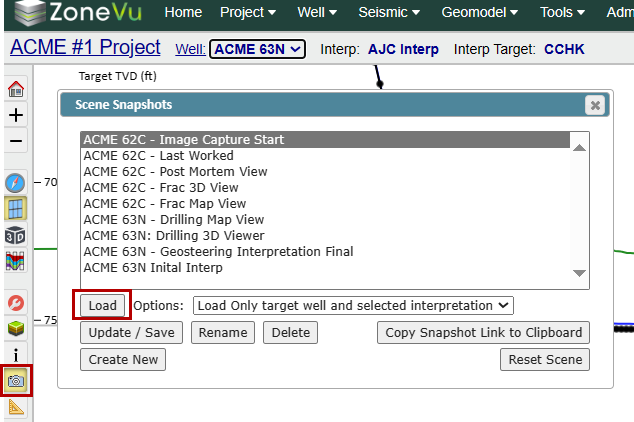634x422 pixels.
Task: Click the Delete button
Action: (290, 333)
